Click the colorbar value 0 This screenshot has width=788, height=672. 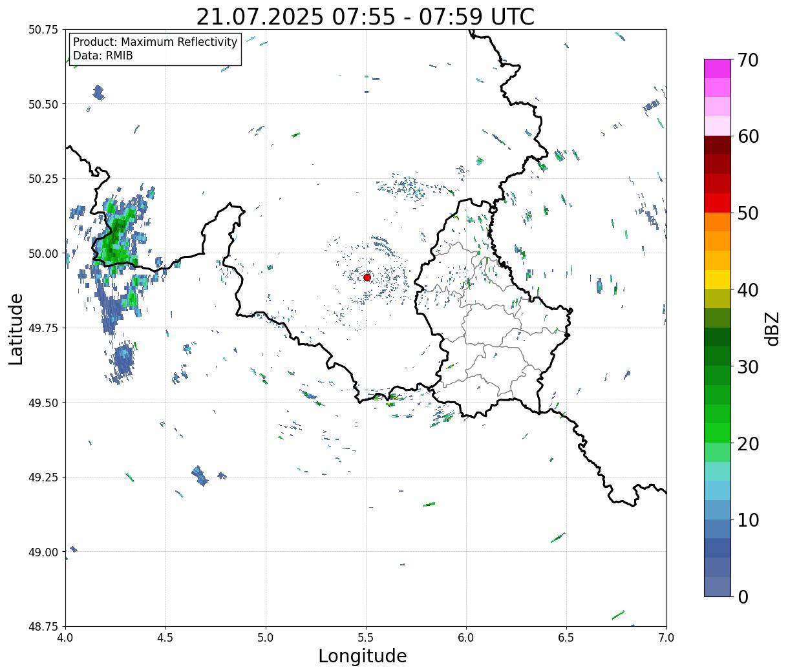pos(743,597)
